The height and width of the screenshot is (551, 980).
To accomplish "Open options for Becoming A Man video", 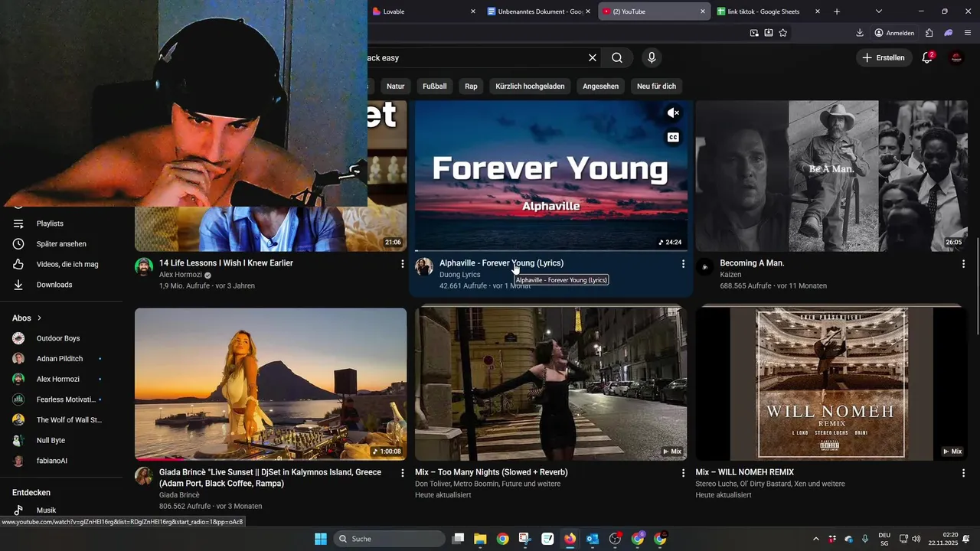I will 963,263.
